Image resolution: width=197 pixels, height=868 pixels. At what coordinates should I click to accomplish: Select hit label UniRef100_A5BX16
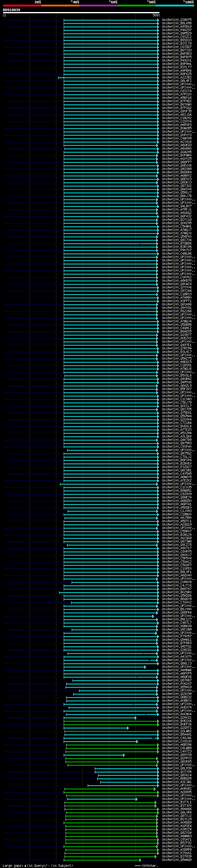pos(177,98)
